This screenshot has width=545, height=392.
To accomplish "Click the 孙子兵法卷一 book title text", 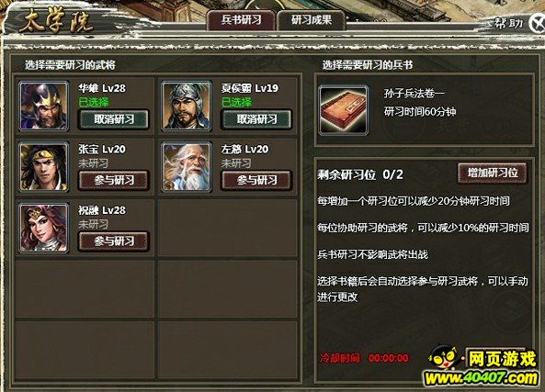I will (x=414, y=94).
